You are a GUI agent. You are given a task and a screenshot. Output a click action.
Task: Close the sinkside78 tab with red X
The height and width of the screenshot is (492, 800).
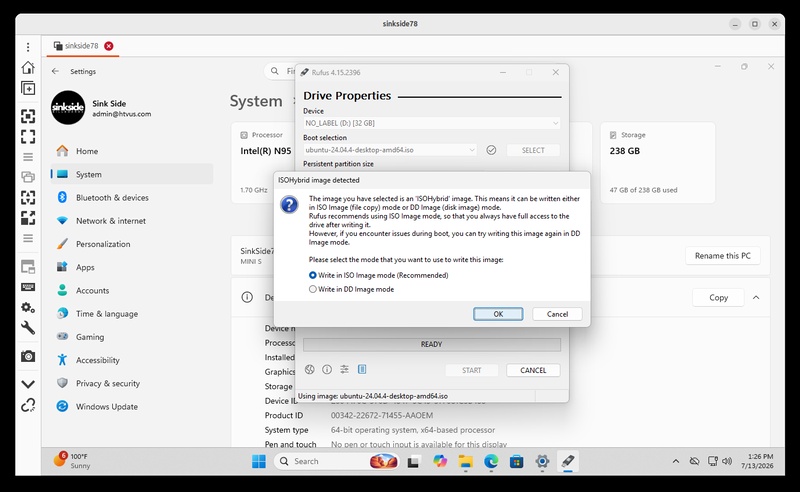tap(109, 46)
